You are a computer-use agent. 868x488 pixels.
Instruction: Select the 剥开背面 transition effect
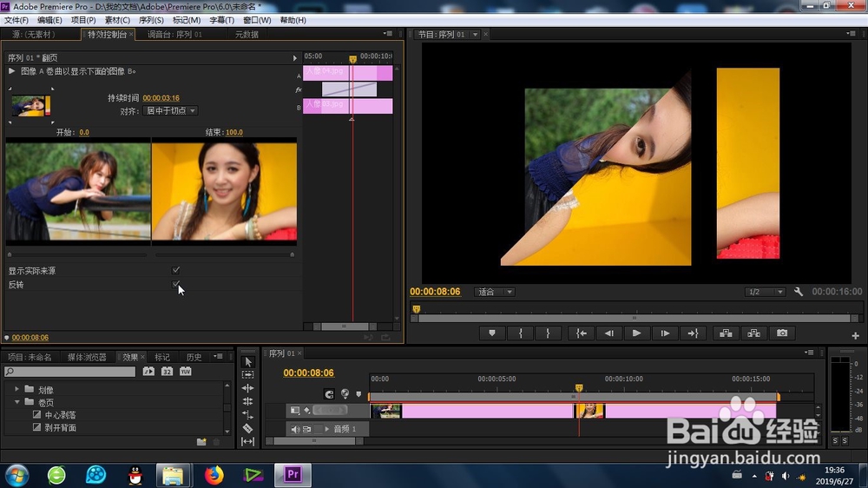[x=61, y=427]
